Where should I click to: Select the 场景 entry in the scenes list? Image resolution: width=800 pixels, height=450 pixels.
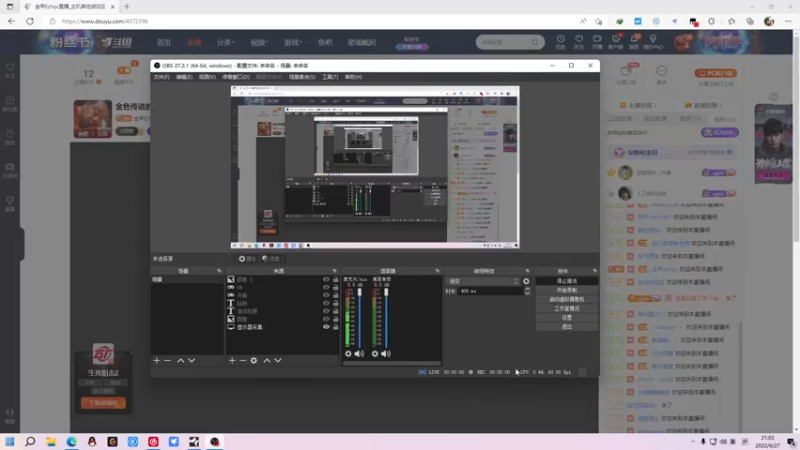coord(187,280)
